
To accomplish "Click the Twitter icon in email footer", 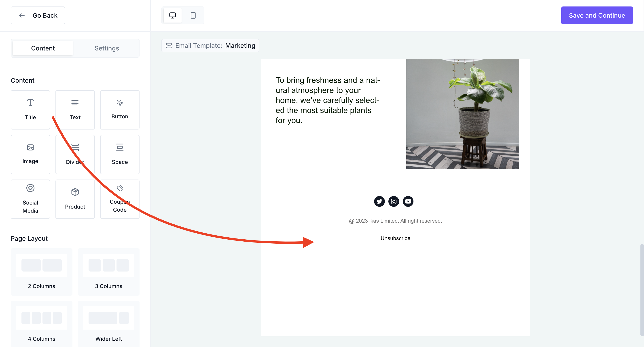I will (x=379, y=201).
